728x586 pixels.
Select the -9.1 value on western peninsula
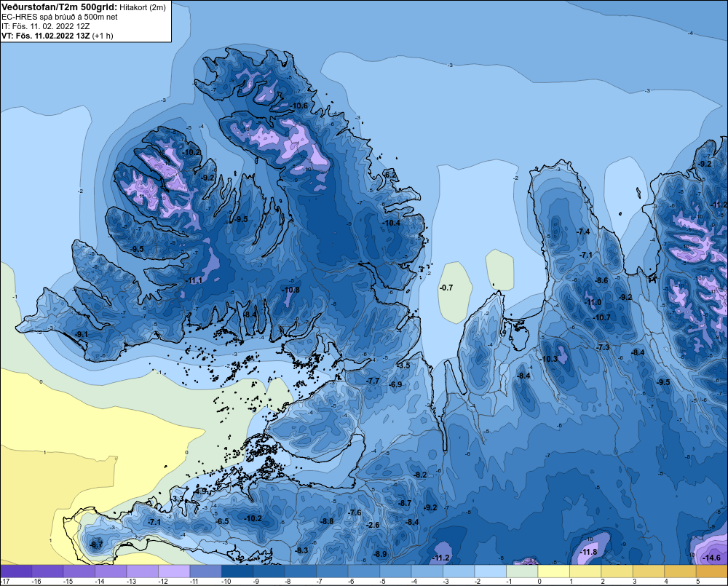pos(82,334)
